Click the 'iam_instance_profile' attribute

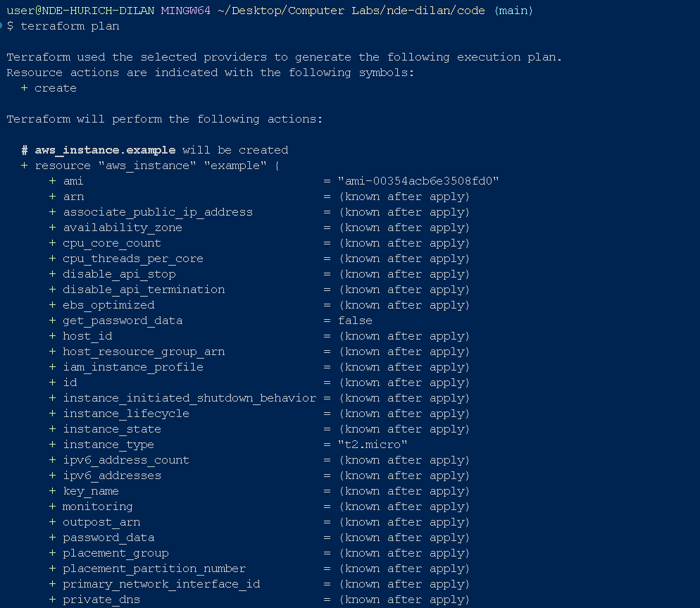(133, 367)
